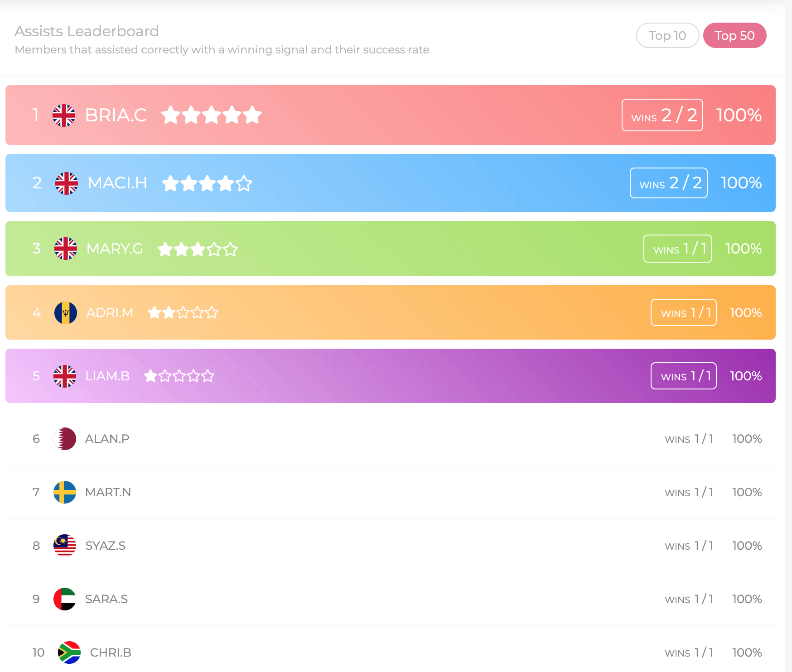Click the UK flag beside MARY.G
The height and width of the screenshot is (672, 792).
pos(66,249)
